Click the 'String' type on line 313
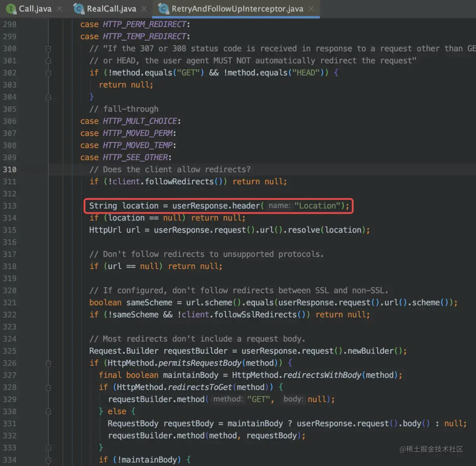This screenshot has height=466, width=476. point(103,206)
